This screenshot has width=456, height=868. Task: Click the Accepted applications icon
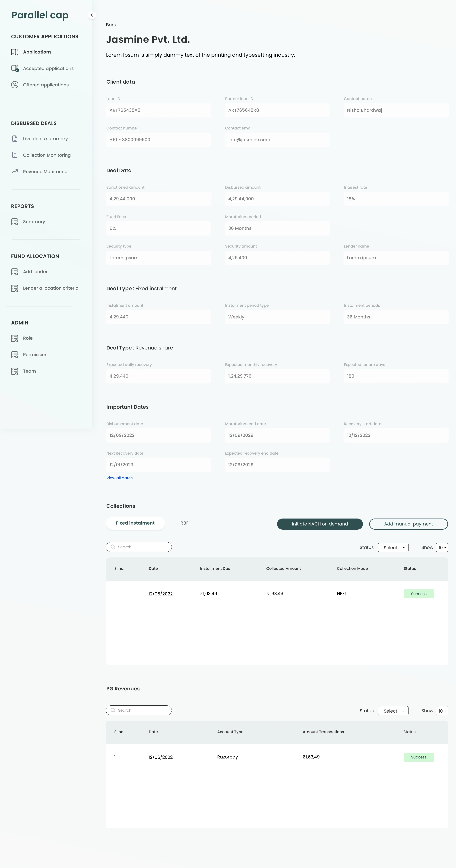[x=15, y=68]
